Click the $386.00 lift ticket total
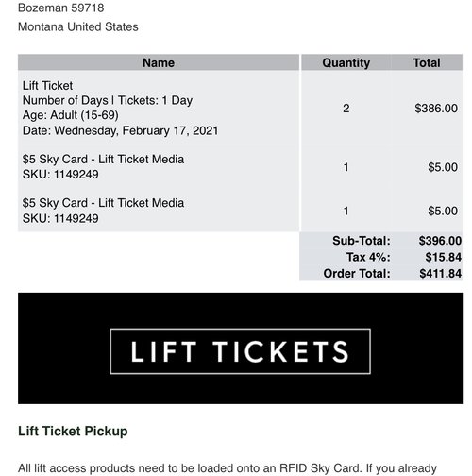 click(436, 109)
